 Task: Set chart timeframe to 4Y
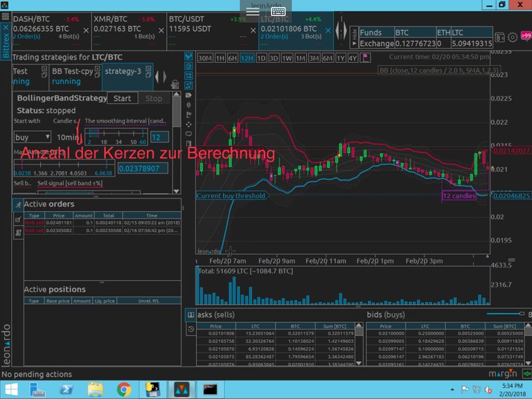[x=353, y=58]
